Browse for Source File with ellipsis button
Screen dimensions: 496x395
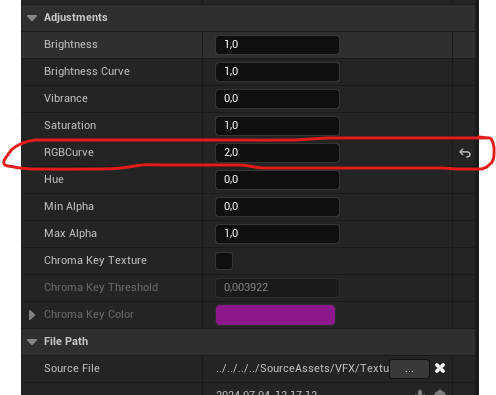409,369
